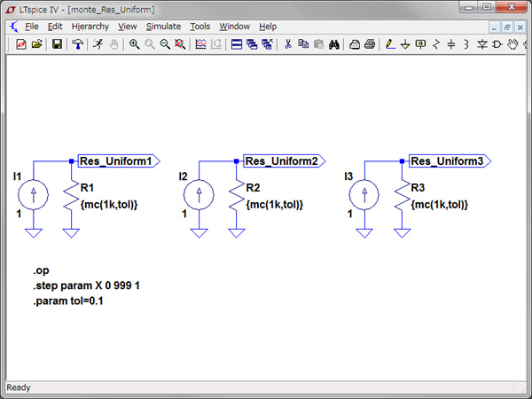532x399 pixels.
Task: Select resistor R2 value {mc(1k,tol)}
Action: point(274,205)
